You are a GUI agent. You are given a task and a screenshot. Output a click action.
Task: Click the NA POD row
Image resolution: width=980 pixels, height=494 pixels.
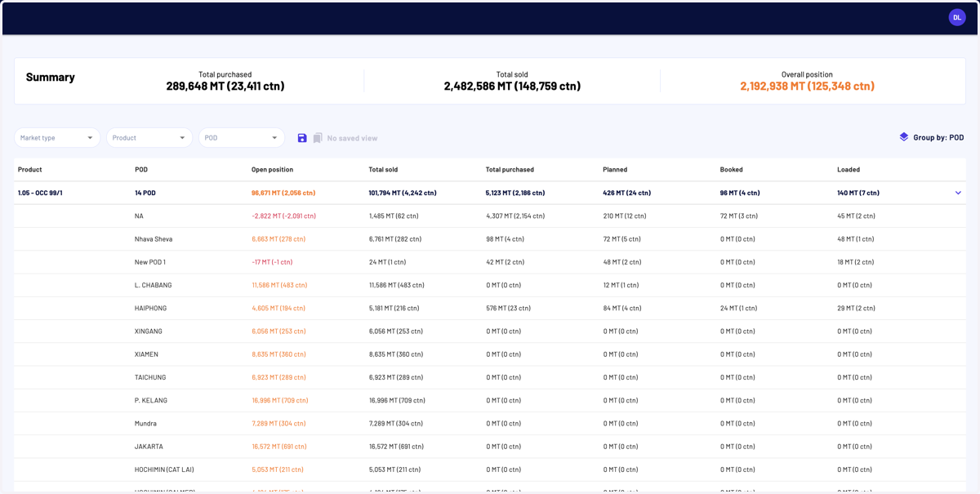click(490, 216)
